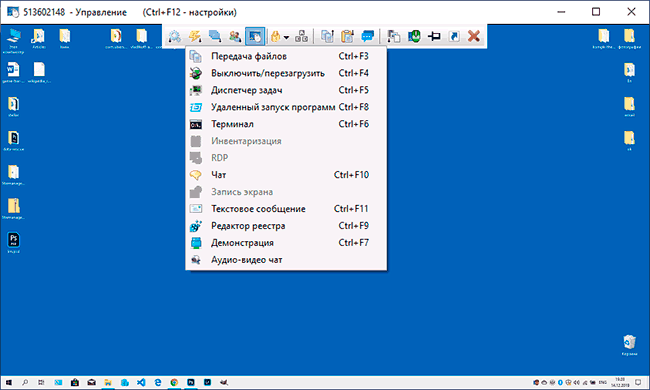
Task: Launch Microsoft Edge from the remote taskbar
Action: (158, 383)
